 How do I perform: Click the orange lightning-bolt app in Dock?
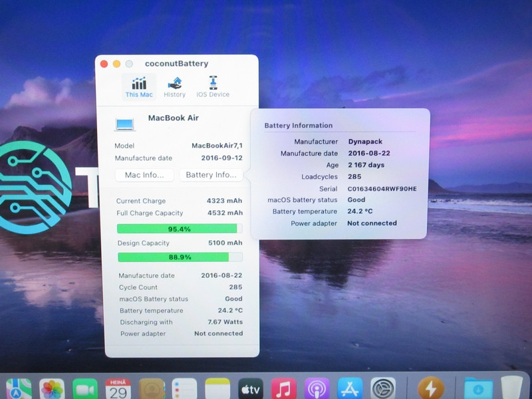pos(431,389)
